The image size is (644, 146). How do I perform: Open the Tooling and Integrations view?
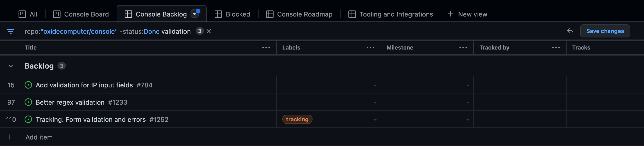pyautogui.click(x=396, y=14)
